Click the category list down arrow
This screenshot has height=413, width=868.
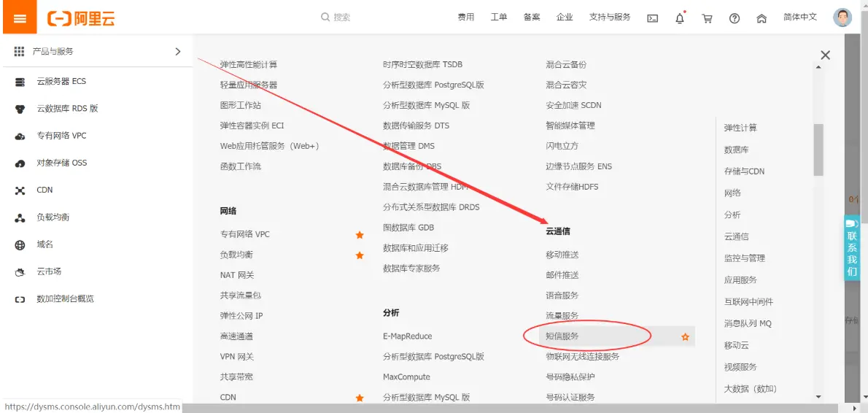click(x=818, y=397)
